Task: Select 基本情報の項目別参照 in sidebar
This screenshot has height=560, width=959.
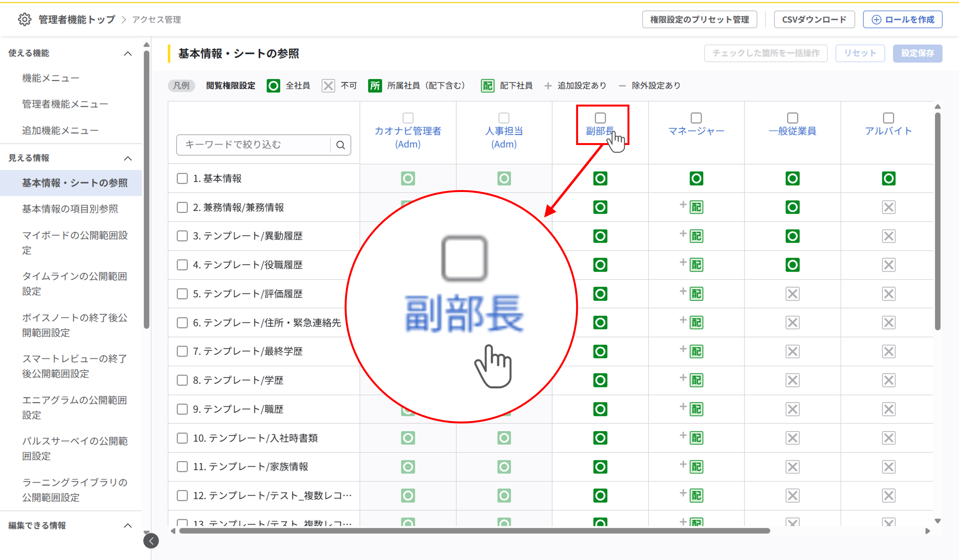Action: [x=70, y=209]
